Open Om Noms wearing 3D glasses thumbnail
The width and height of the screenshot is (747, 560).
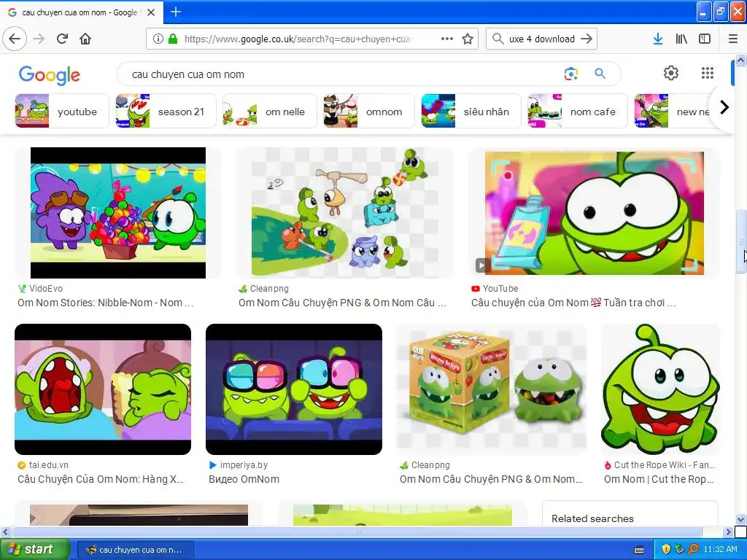click(294, 389)
